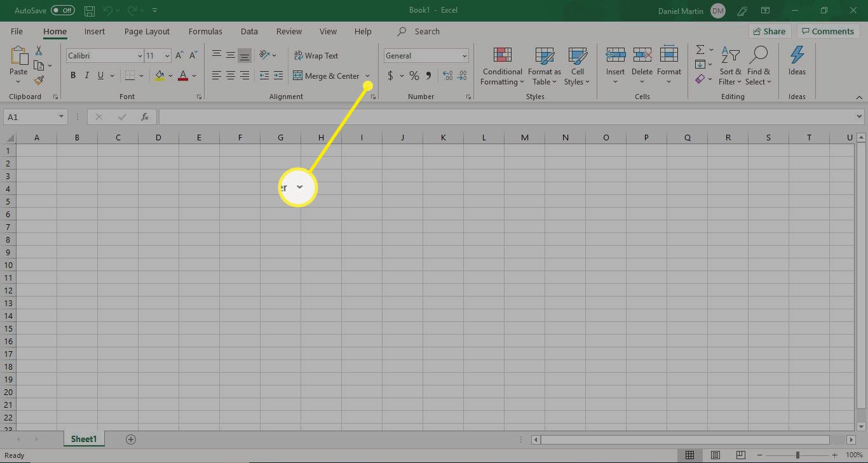The height and width of the screenshot is (463, 868).
Task: Click the Fill down icon
Action: click(x=700, y=64)
